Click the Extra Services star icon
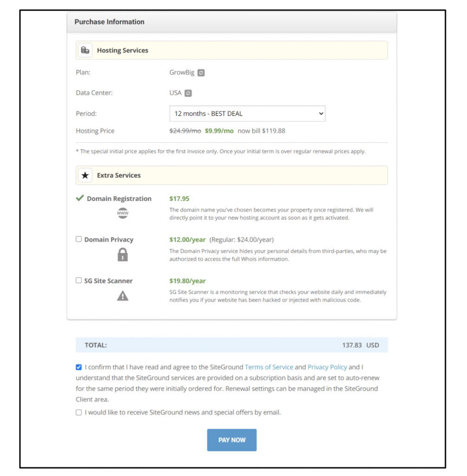 (x=85, y=175)
